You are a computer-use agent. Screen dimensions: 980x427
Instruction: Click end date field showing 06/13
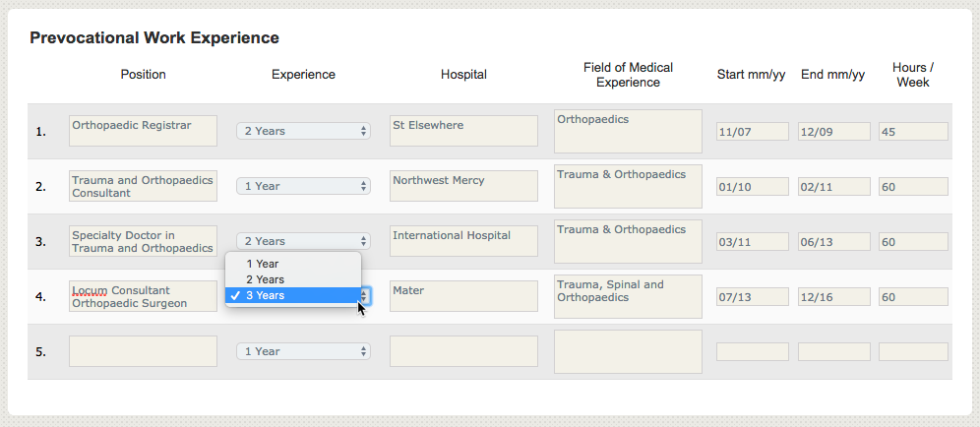click(x=833, y=241)
